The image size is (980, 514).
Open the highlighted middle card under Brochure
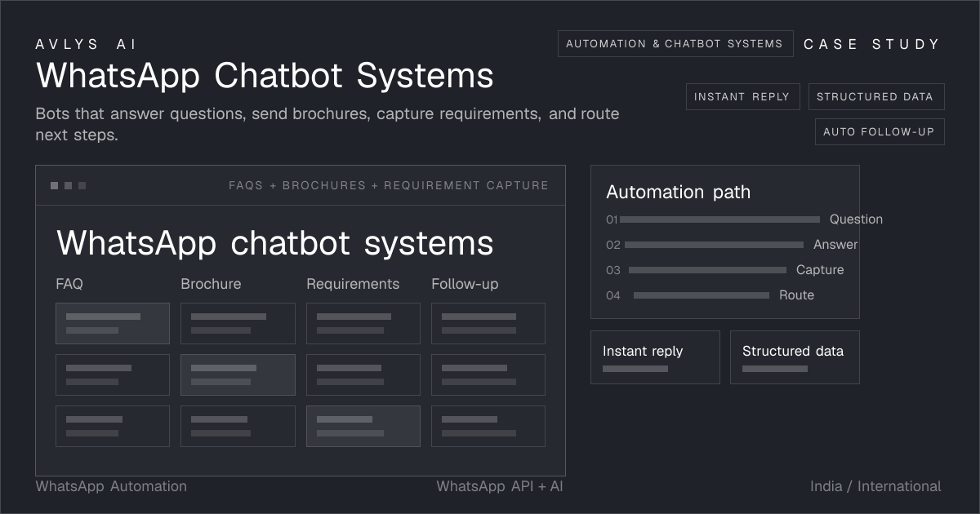238,374
